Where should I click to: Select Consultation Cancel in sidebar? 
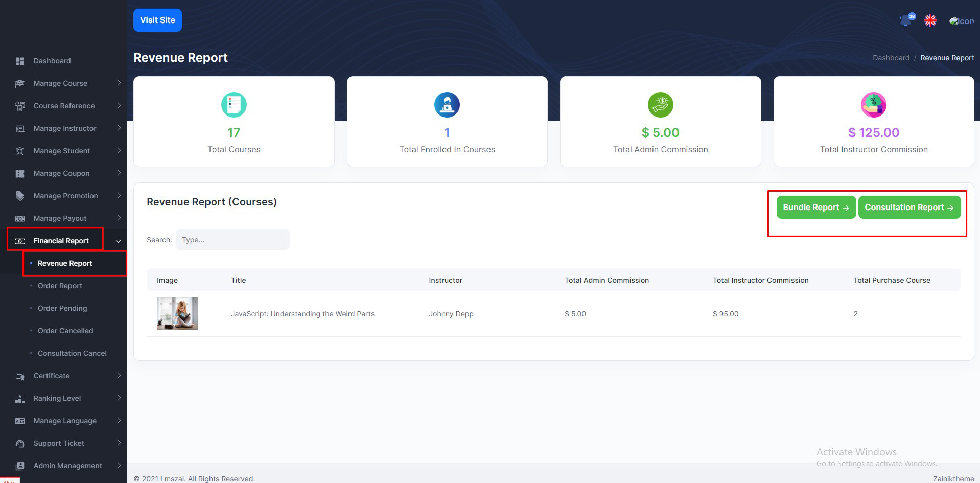[x=72, y=353]
